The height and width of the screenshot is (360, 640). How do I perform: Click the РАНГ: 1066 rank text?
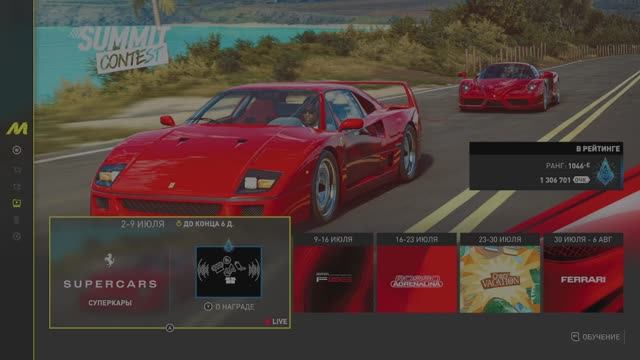click(568, 166)
